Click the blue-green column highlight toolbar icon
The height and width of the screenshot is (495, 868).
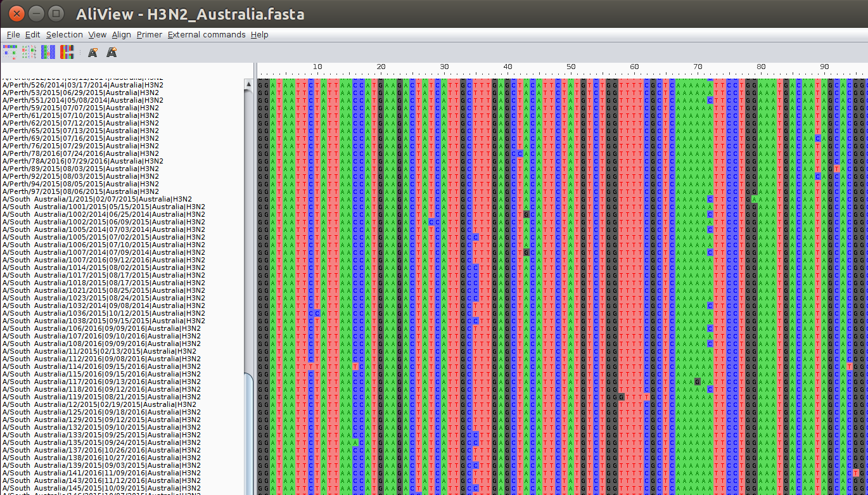[48, 52]
